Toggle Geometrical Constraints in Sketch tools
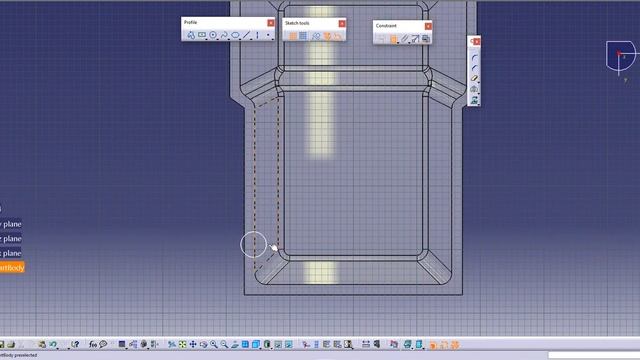The width and height of the screenshot is (640, 360). [327, 36]
